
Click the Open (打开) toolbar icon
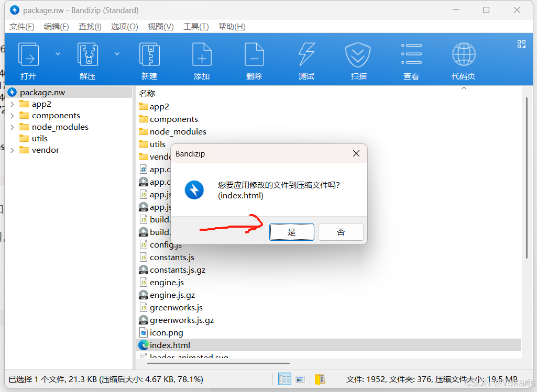pyautogui.click(x=28, y=54)
